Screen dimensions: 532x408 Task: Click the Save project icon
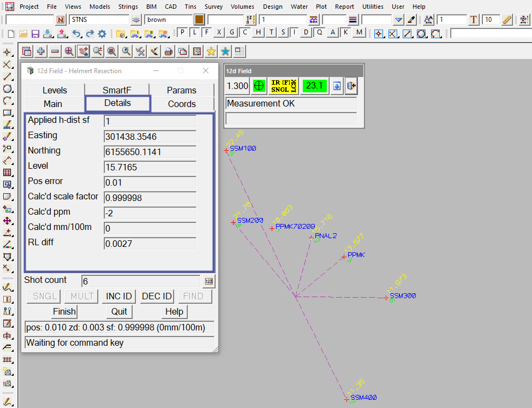(35, 34)
